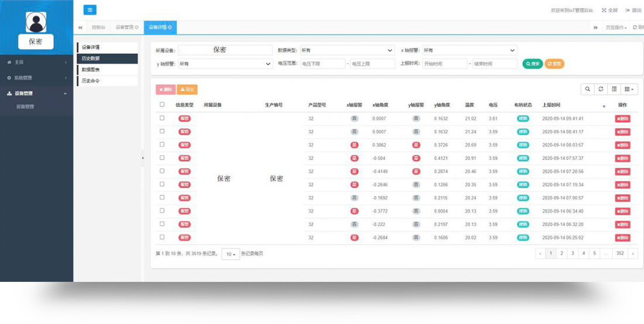Click the blue hamburger menu toggle button
This screenshot has height=324, width=644.
(90, 10)
